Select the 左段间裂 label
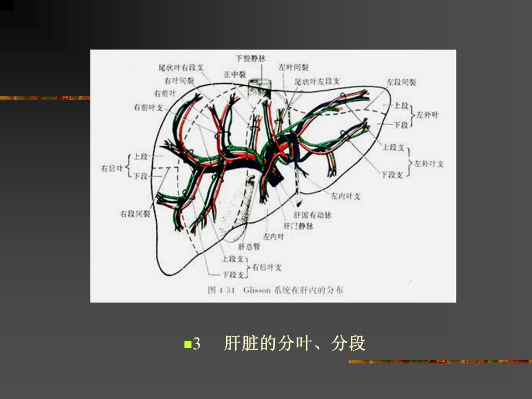 (401, 82)
